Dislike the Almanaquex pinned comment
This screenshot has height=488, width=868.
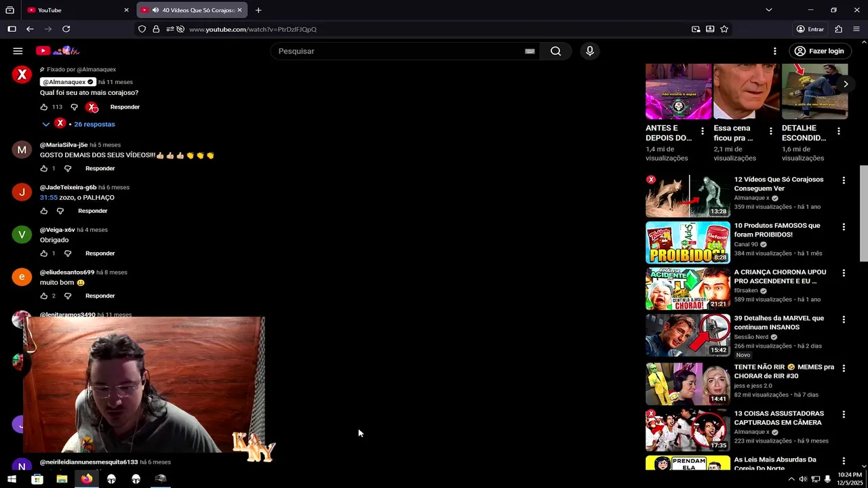pos(74,107)
